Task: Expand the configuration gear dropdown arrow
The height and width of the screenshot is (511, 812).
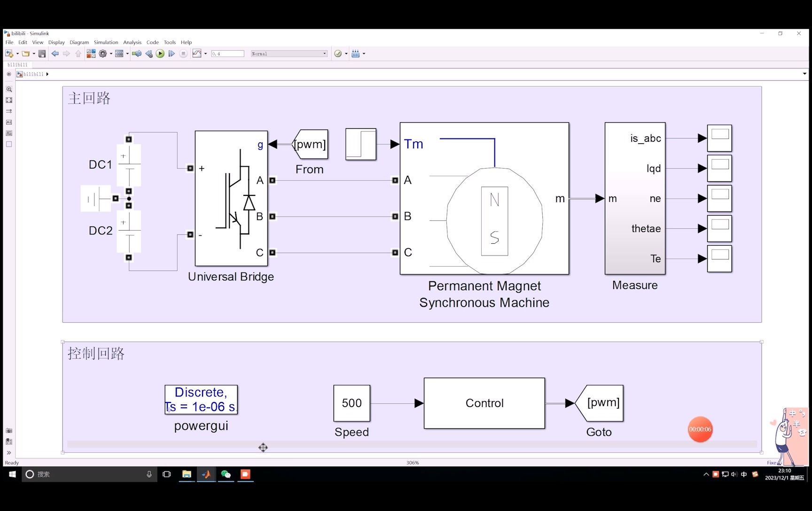Action: [x=111, y=54]
